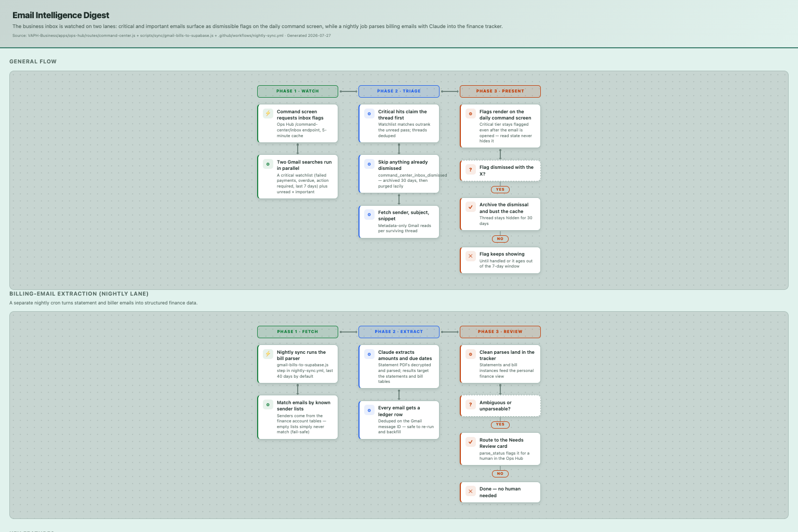Click the GENERAL FLOW section heading
798x532 pixels.
point(33,61)
